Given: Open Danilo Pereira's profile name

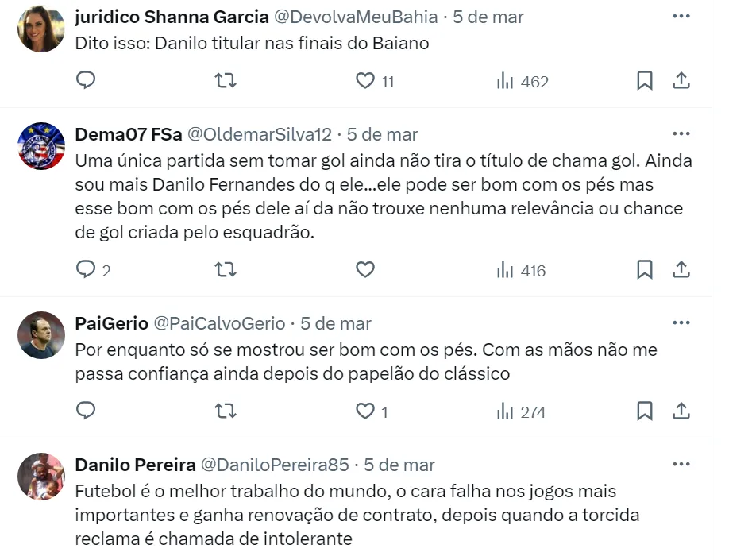Looking at the screenshot, I should [x=135, y=465].
